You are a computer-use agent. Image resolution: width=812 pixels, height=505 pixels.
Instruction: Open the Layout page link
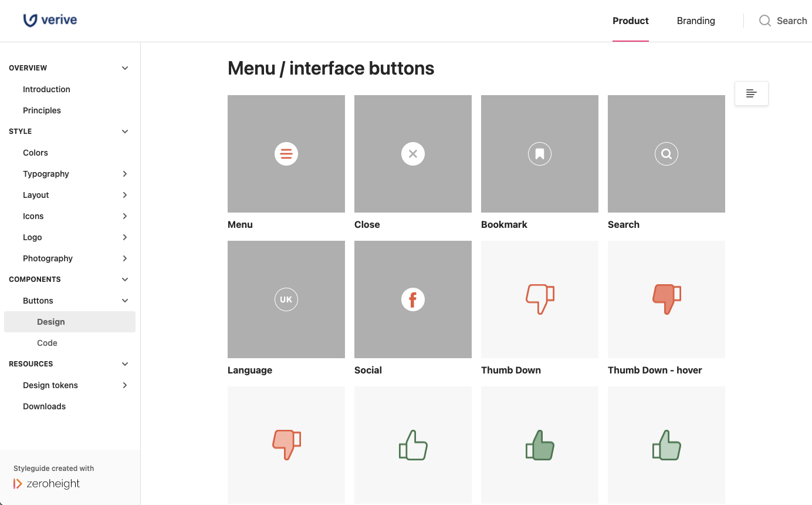point(36,195)
